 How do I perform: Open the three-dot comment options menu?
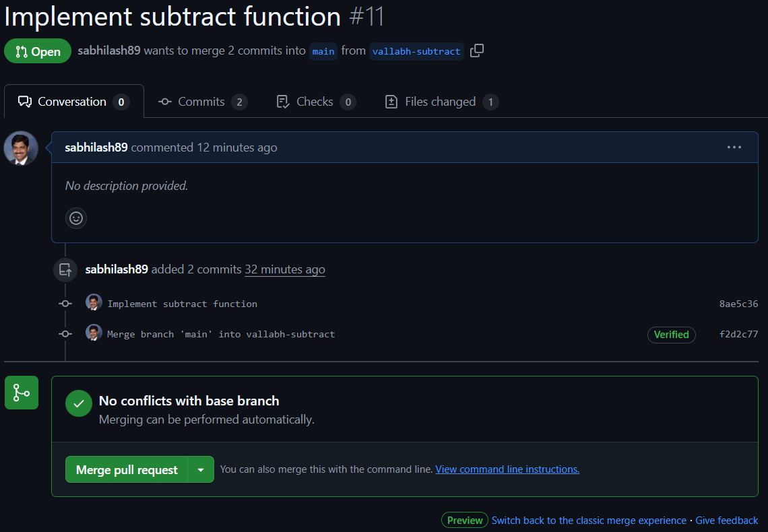pyautogui.click(x=734, y=147)
